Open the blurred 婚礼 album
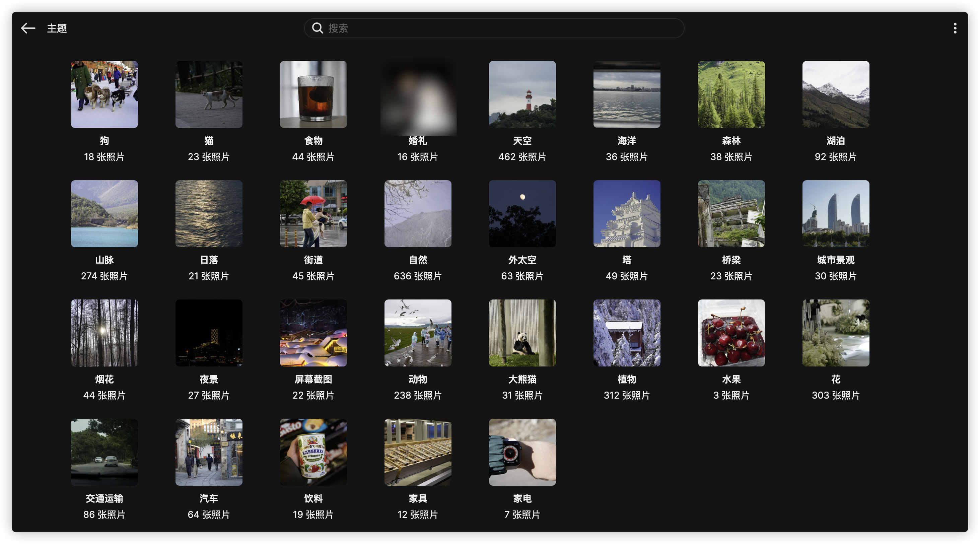Image resolution: width=980 pixels, height=544 pixels. click(x=418, y=94)
